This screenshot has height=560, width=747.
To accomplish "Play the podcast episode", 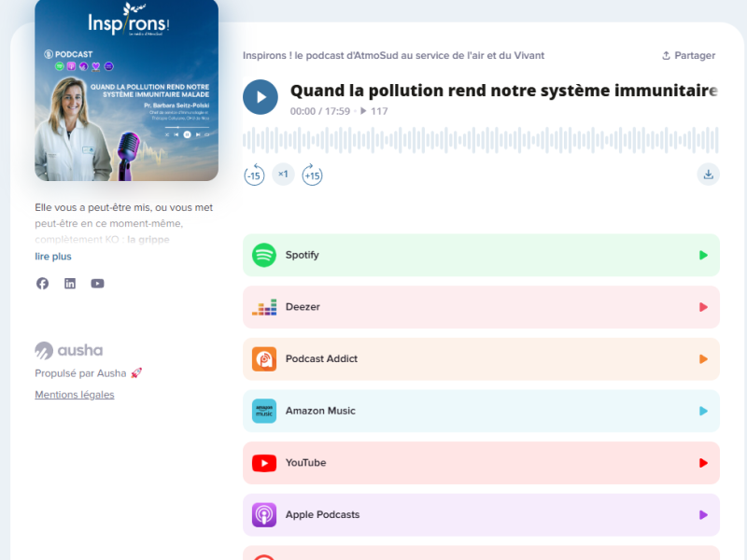I will (x=261, y=97).
